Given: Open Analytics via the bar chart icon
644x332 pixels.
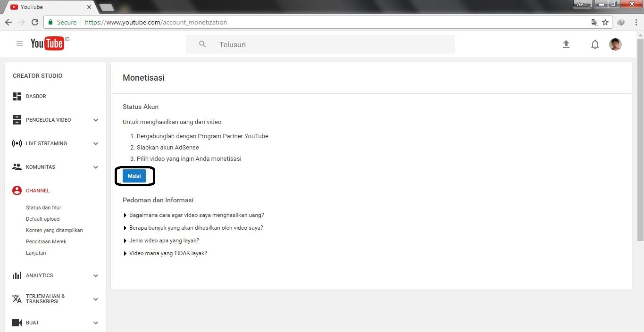Looking at the screenshot, I should pyautogui.click(x=17, y=275).
